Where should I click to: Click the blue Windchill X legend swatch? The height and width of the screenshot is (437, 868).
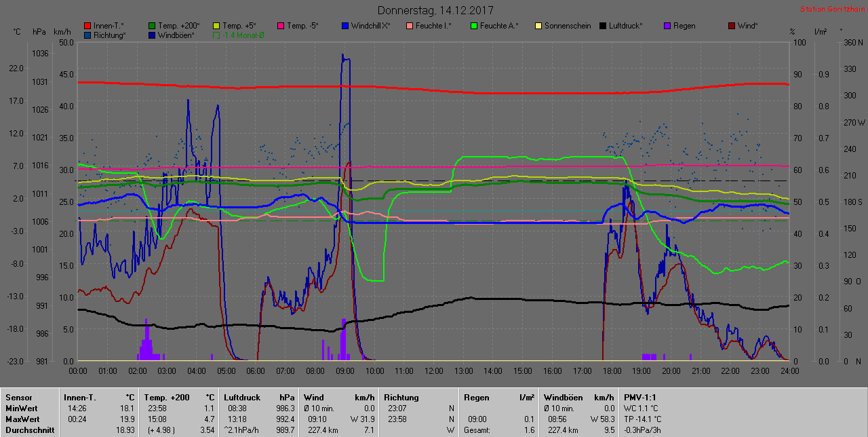[x=345, y=26]
